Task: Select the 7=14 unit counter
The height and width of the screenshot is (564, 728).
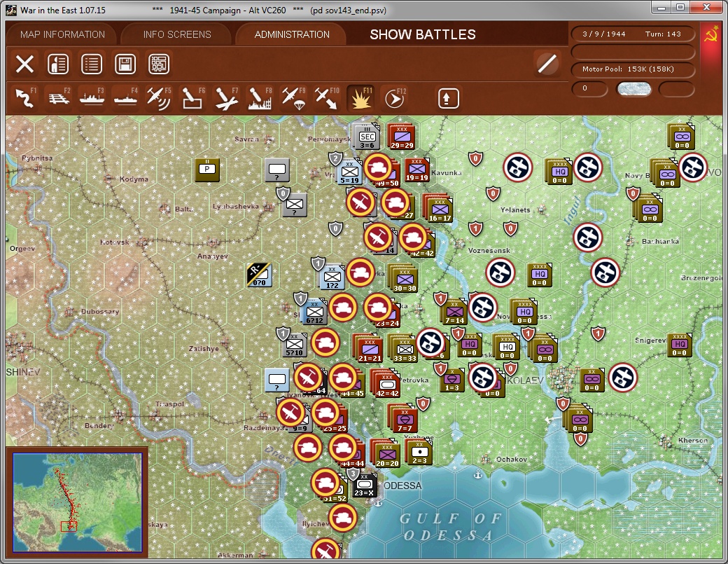Action: tap(454, 313)
